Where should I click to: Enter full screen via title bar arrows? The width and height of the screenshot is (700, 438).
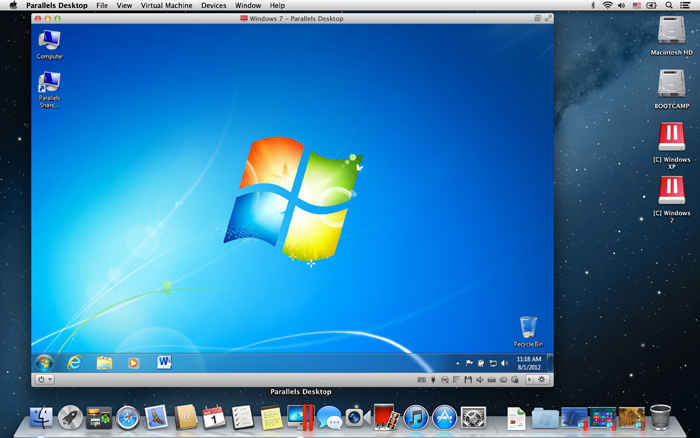tap(548, 18)
